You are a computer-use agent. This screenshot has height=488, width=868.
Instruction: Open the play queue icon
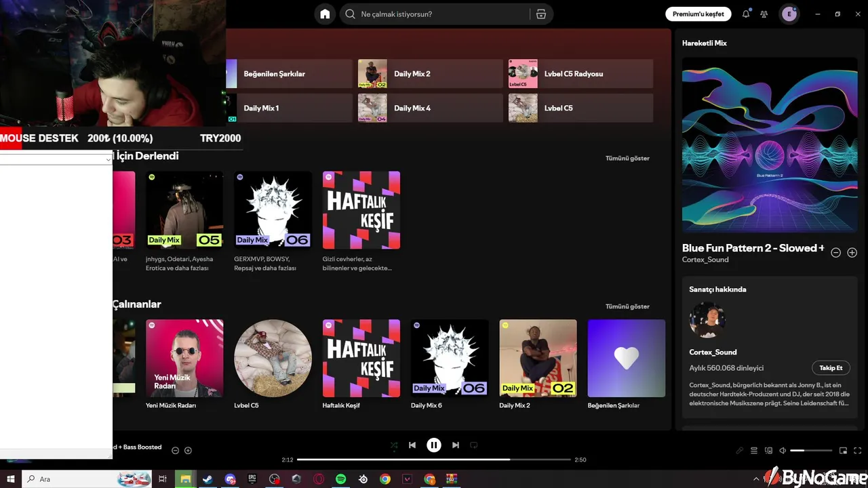[x=754, y=451]
